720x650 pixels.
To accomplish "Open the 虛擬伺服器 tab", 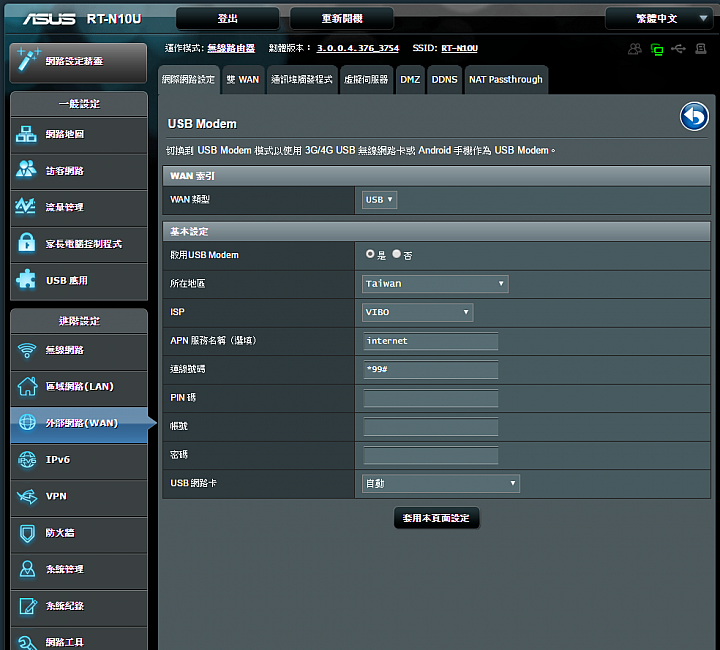I will pos(366,79).
